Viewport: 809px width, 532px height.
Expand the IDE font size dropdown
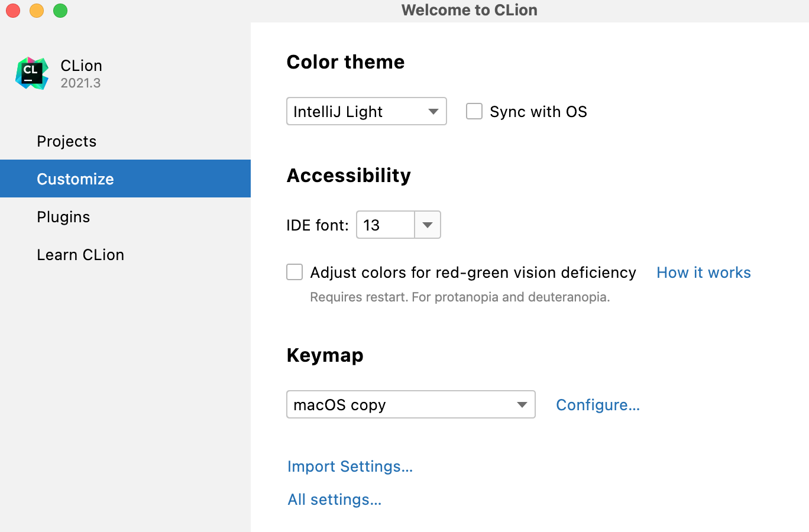[428, 225]
